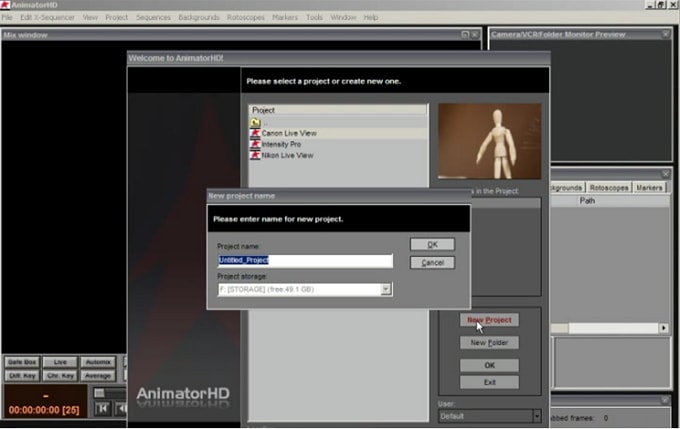Click the skip to start playback button
Viewport: 680px width, 429px height.
tap(103, 409)
